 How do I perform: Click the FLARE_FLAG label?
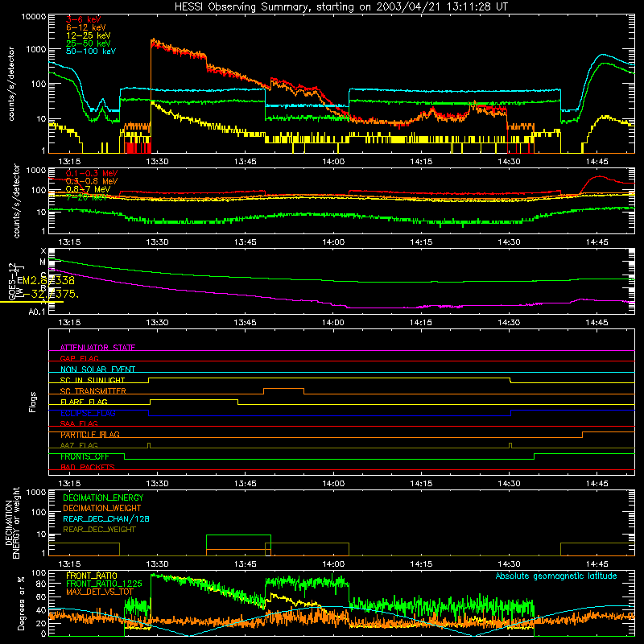tap(84, 402)
